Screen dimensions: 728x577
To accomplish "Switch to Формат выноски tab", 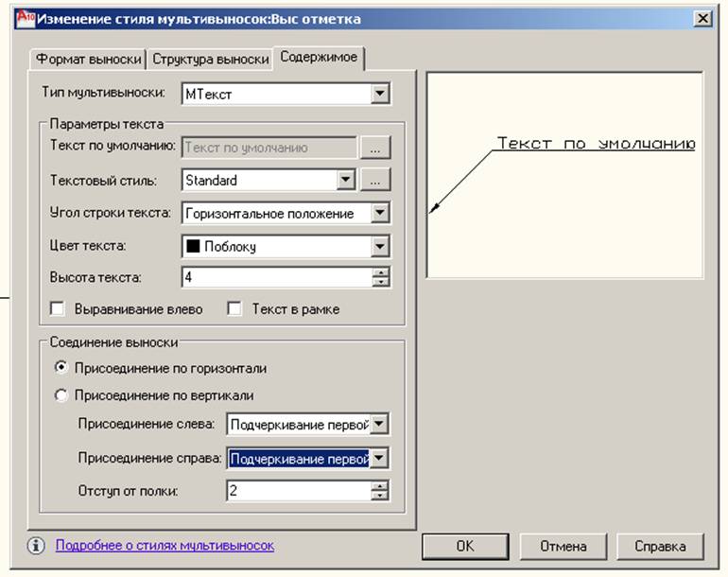I will [89, 59].
